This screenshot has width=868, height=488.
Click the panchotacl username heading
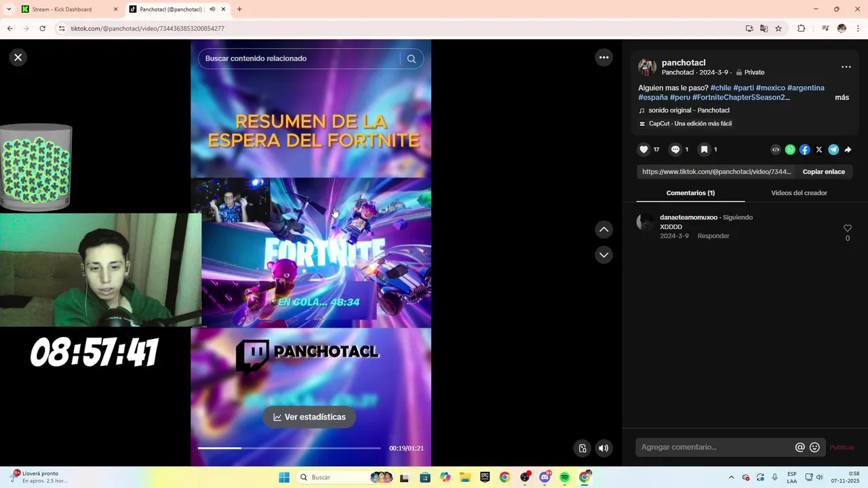coord(684,62)
